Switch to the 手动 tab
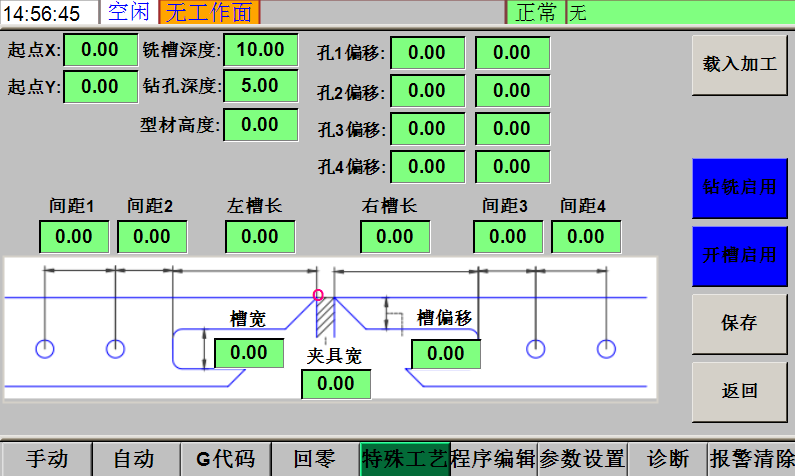 click(46, 459)
